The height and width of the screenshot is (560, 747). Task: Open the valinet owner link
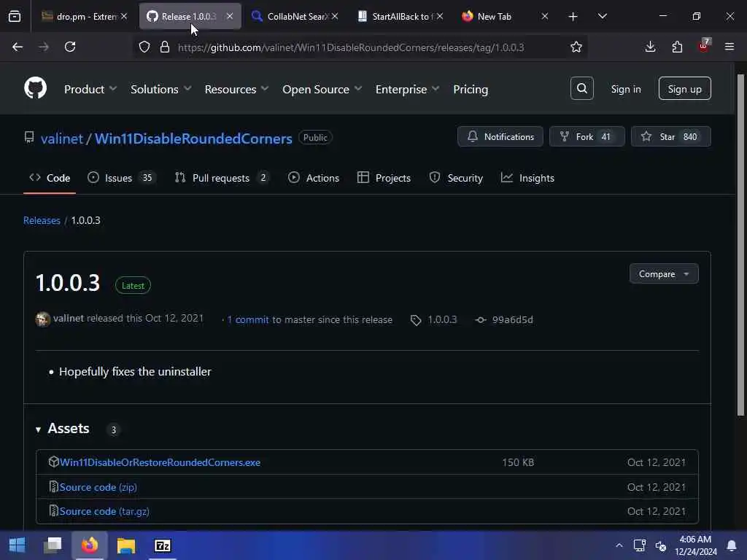tap(62, 139)
